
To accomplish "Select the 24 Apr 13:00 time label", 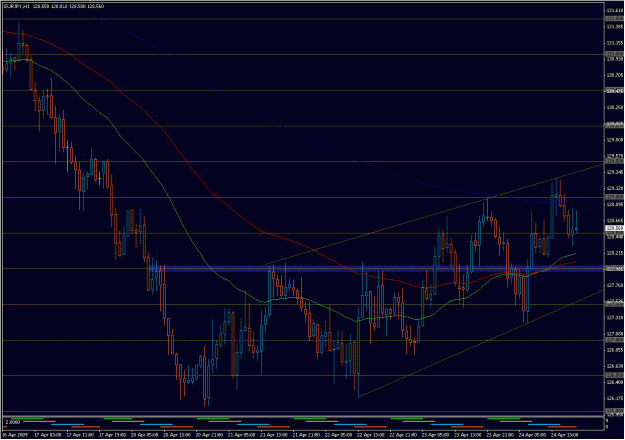I will click(564, 434).
